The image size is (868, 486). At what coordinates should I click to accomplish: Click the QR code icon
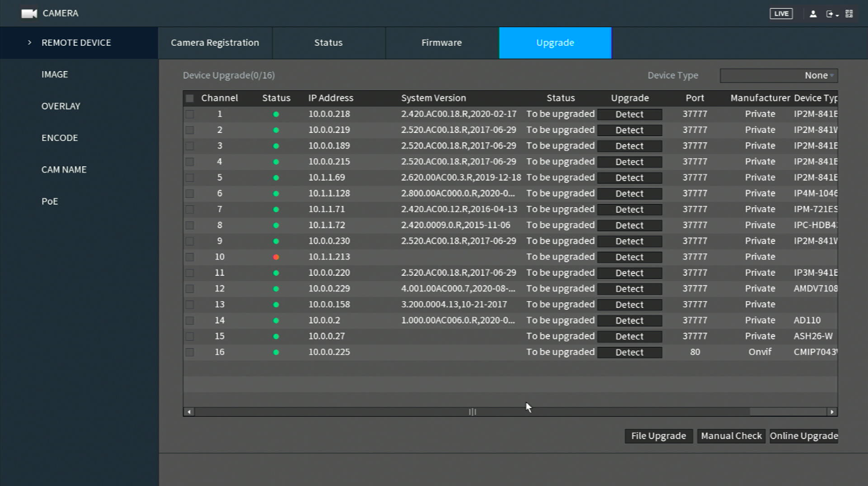pos(849,14)
